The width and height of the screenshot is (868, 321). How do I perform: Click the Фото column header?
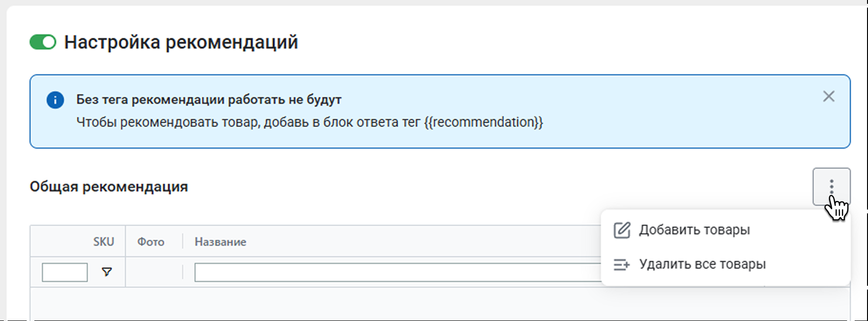click(x=151, y=242)
